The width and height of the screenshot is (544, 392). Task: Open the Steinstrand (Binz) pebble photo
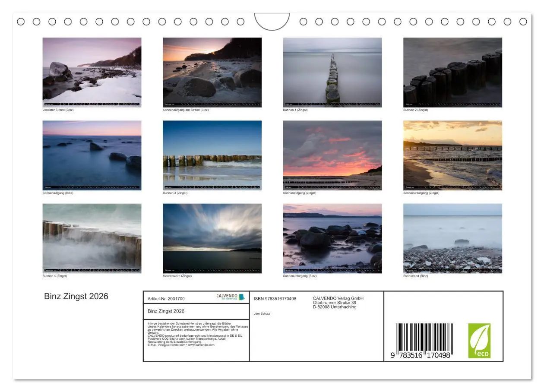pos(452,238)
